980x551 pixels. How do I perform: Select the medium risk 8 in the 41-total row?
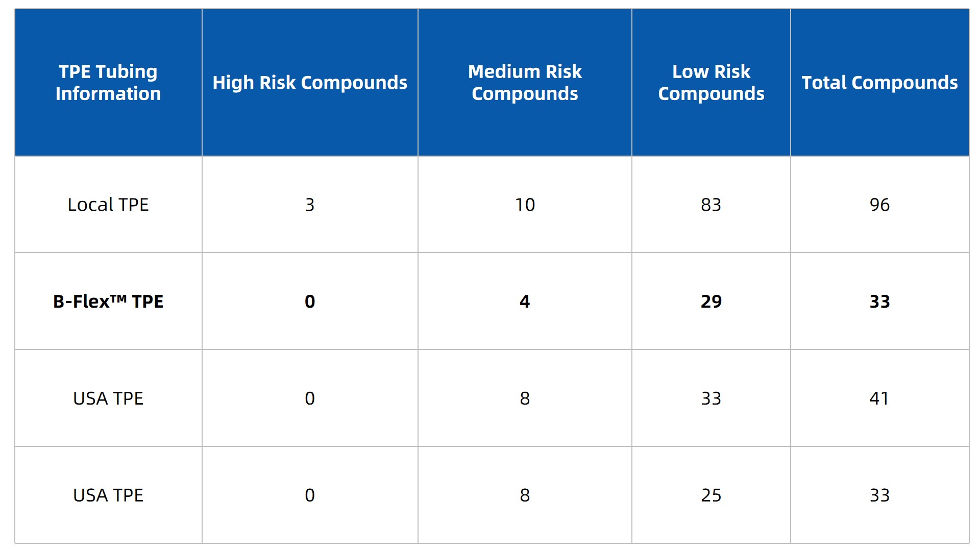(x=525, y=398)
